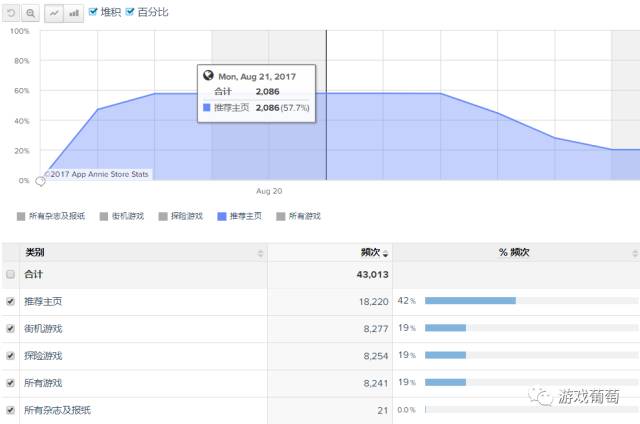Click the value 8,241
The width and height of the screenshot is (640, 424).
pos(376,383)
